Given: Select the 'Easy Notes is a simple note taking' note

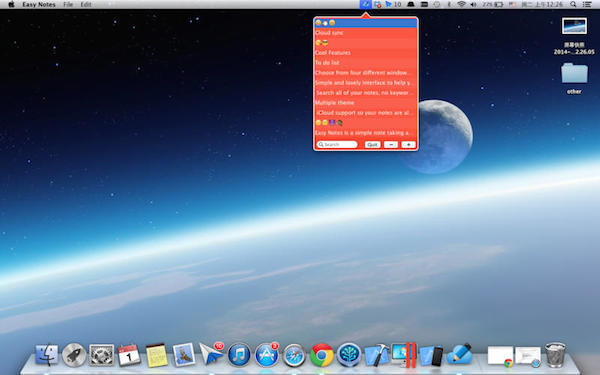Looking at the screenshot, I should pos(365,132).
